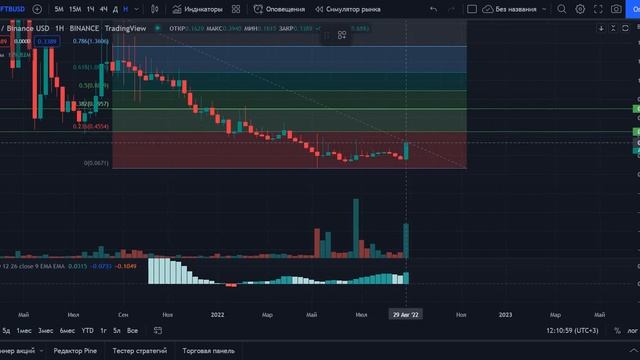Click the pane move-down arrow icon

coord(601,28)
